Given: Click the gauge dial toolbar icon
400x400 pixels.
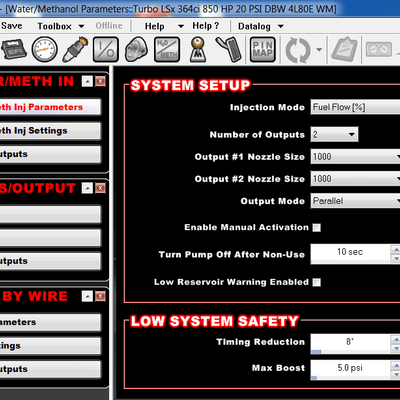Looking at the screenshot, I should pyautogui.click(x=45, y=50).
